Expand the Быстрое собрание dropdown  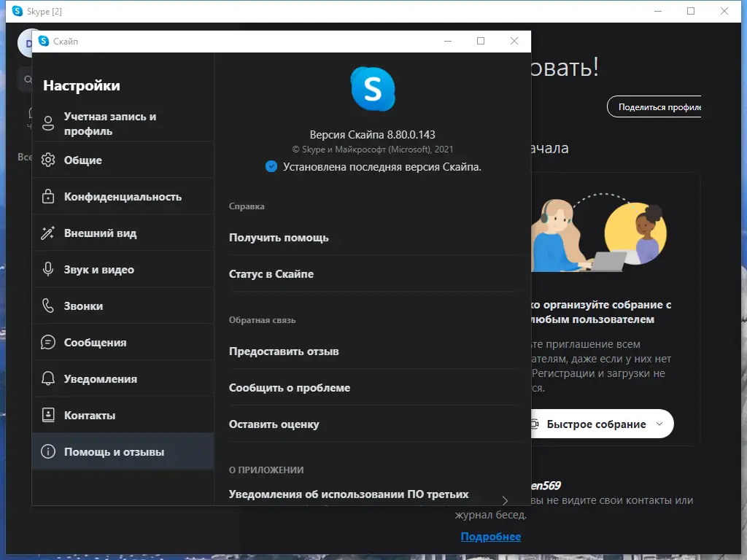(660, 424)
